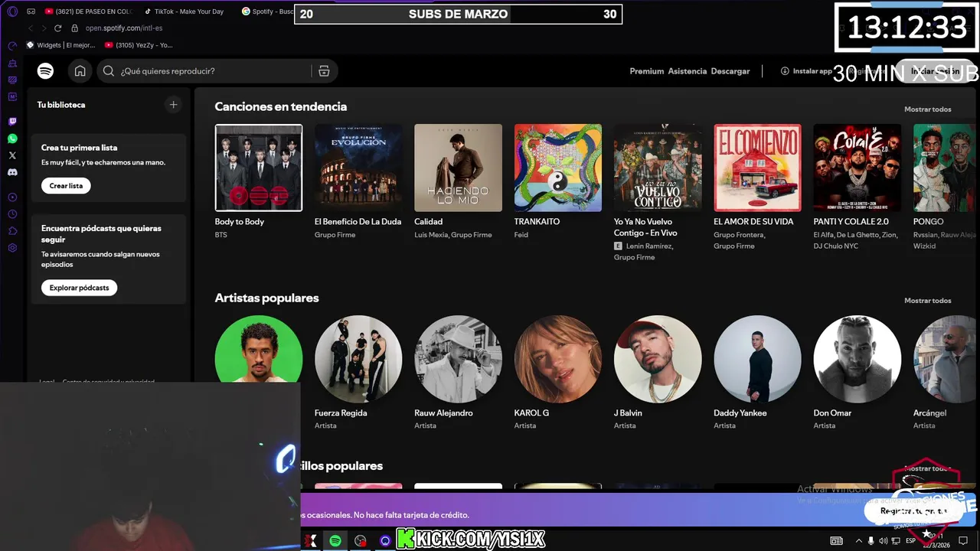Open Calidad album cover
This screenshot has height=551, width=980.
[458, 168]
